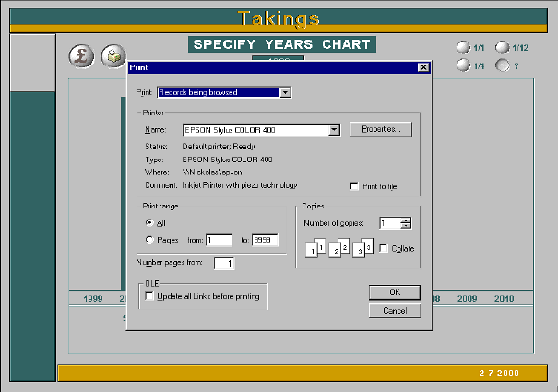
Task: Select 'Records being browsed' field
Action: pyautogui.click(x=219, y=92)
